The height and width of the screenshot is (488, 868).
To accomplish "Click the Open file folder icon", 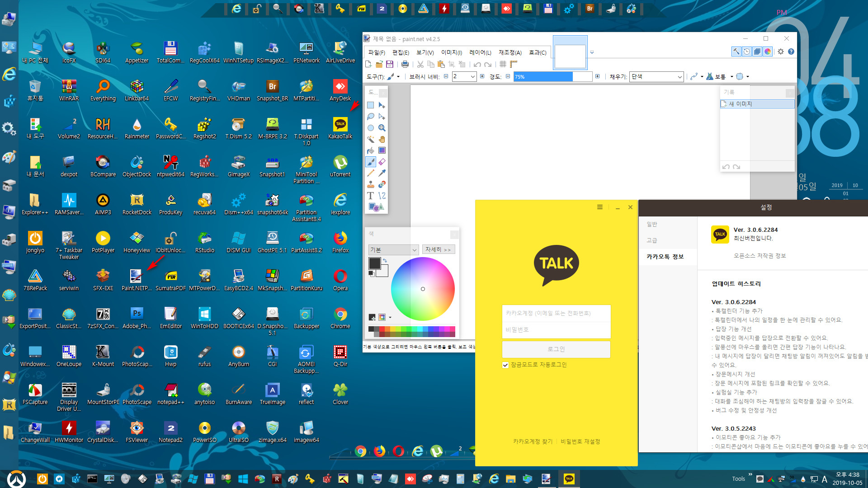I will tap(379, 64).
